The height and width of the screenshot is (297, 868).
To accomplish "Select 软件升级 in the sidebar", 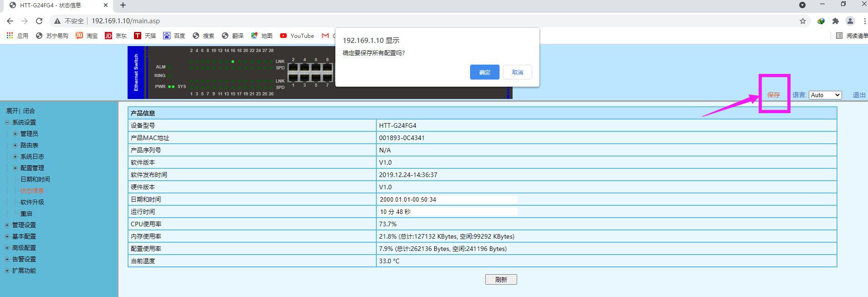I will coord(32,202).
